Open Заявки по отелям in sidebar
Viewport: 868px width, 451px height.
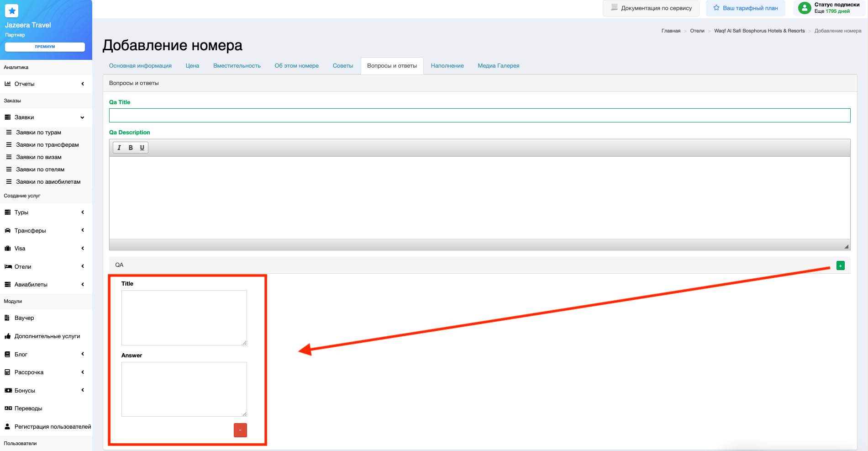40,170
